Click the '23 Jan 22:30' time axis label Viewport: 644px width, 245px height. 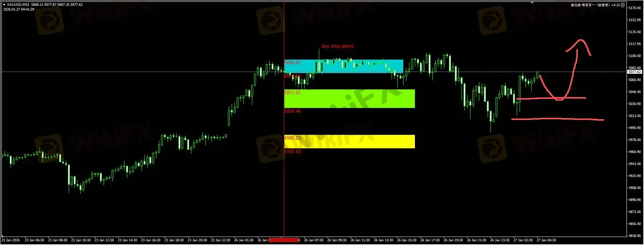coord(220,240)
